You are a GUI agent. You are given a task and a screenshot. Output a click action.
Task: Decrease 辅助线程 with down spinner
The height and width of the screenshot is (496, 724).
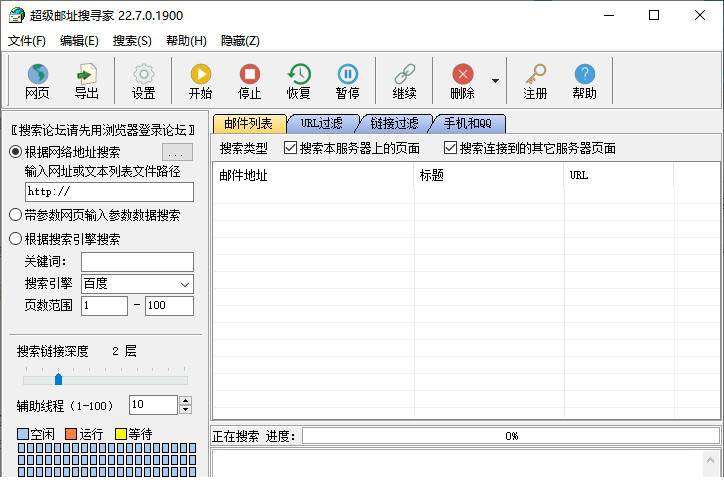coord(186,409)
